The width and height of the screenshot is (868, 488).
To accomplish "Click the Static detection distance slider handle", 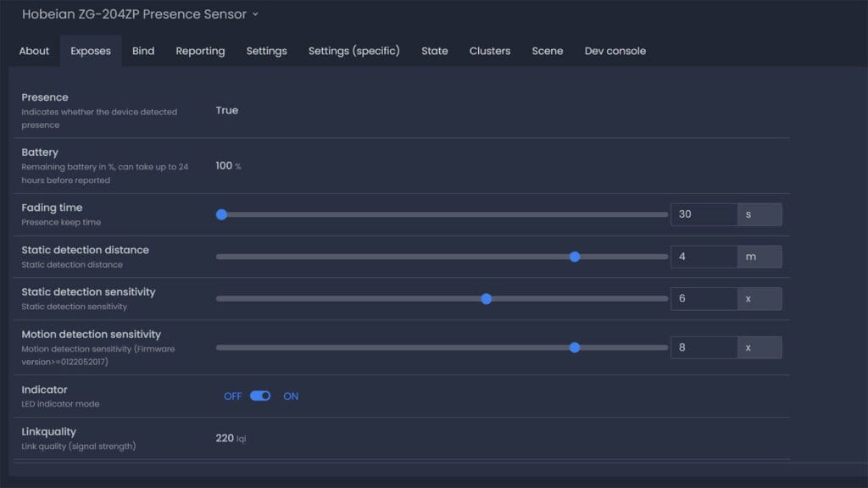I will 575,256.
